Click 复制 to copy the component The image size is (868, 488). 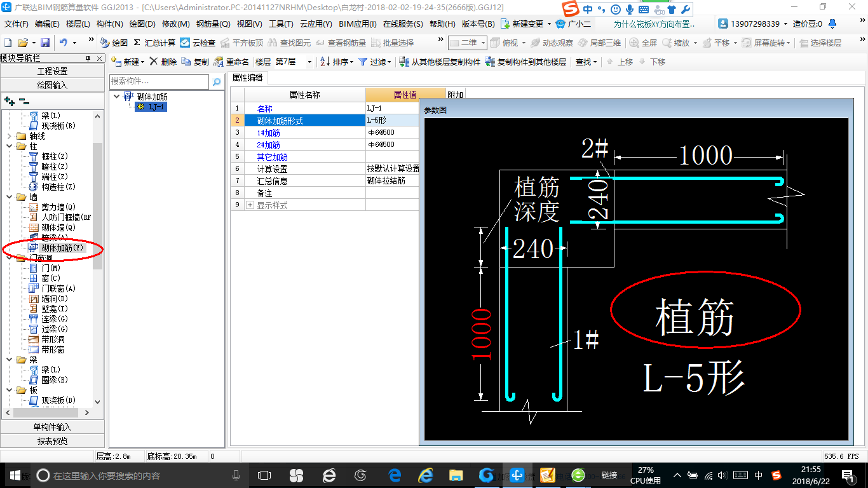click(x=195, y=62)
